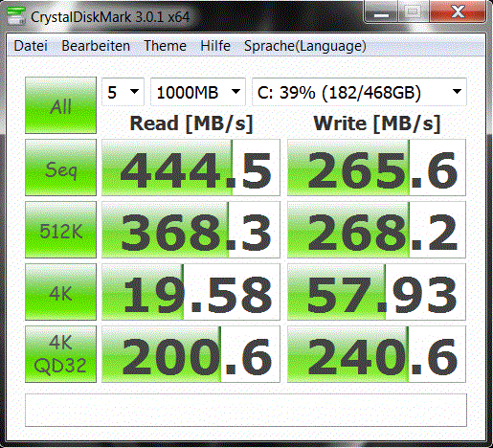
Task: Open the Hilfe menu
Action: pos(215,46)
